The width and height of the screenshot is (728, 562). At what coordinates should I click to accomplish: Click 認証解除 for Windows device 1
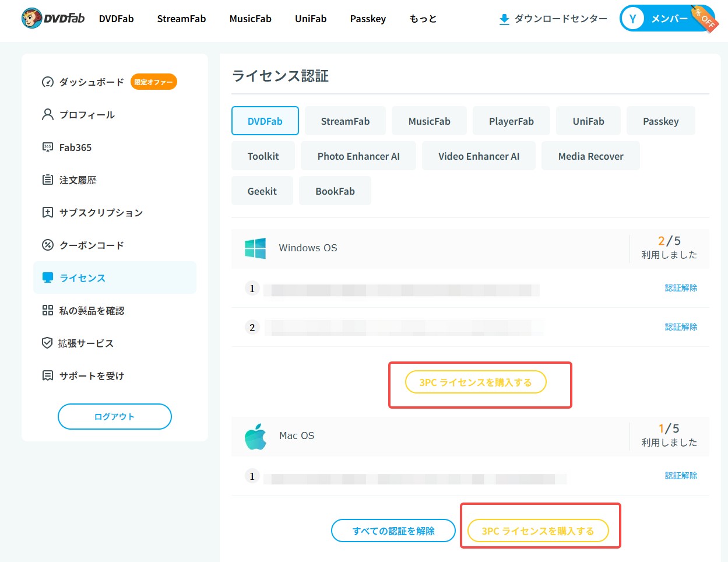[681, 288]
